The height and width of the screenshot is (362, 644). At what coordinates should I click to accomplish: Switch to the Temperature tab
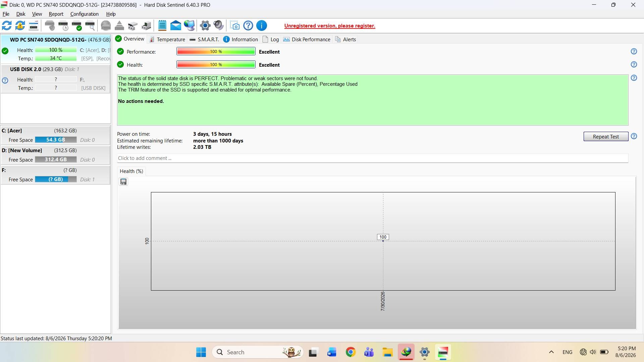coord(167,40)
